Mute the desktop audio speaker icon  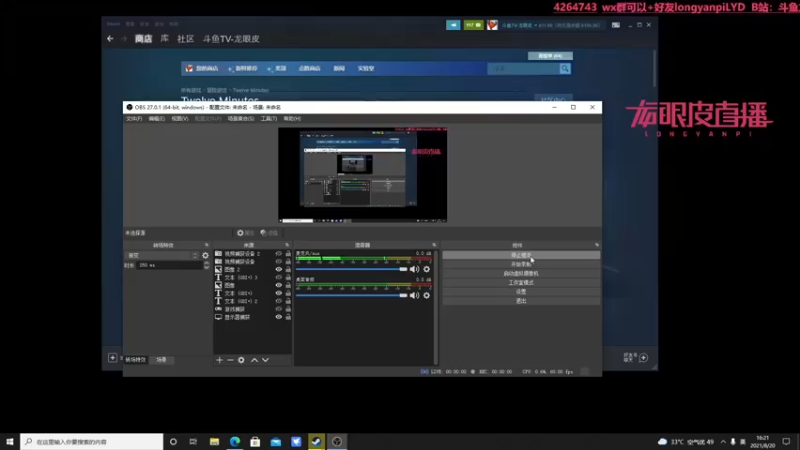point(414,295)
